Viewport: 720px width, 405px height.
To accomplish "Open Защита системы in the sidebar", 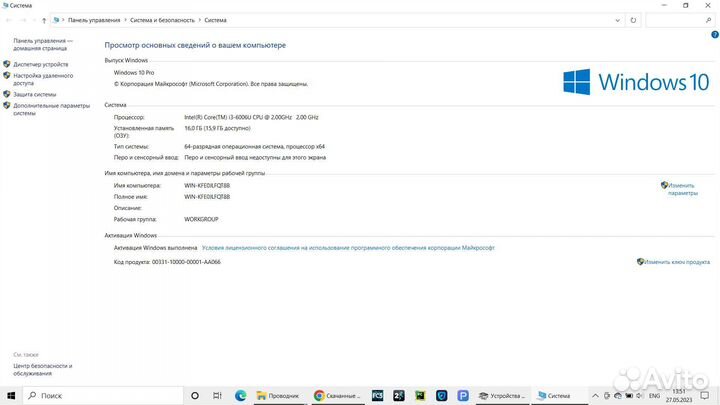I will pyautogui.click(x=34, y=94).
